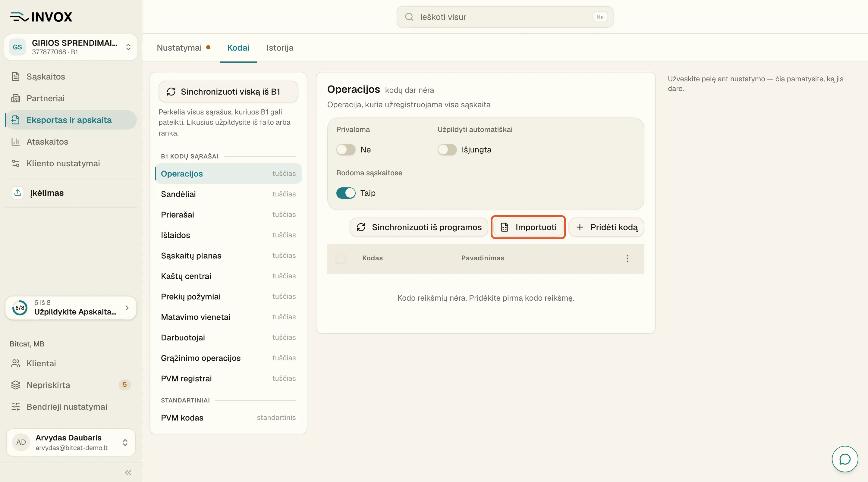Click the INVOX logo
Image resolution: width=868 pixels, height=482 pixels.
(41, 17)
